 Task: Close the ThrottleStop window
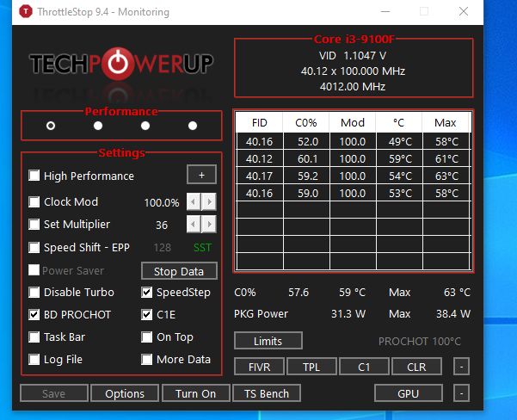(464, 11)
